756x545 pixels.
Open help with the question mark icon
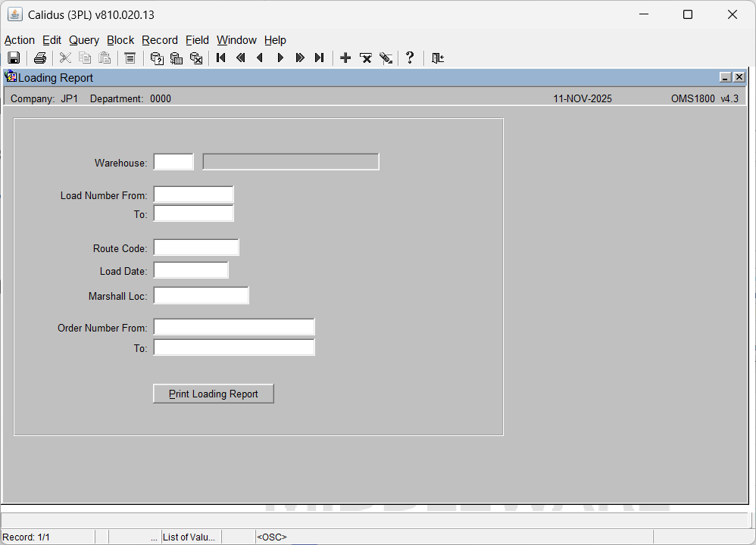(410, 58)
